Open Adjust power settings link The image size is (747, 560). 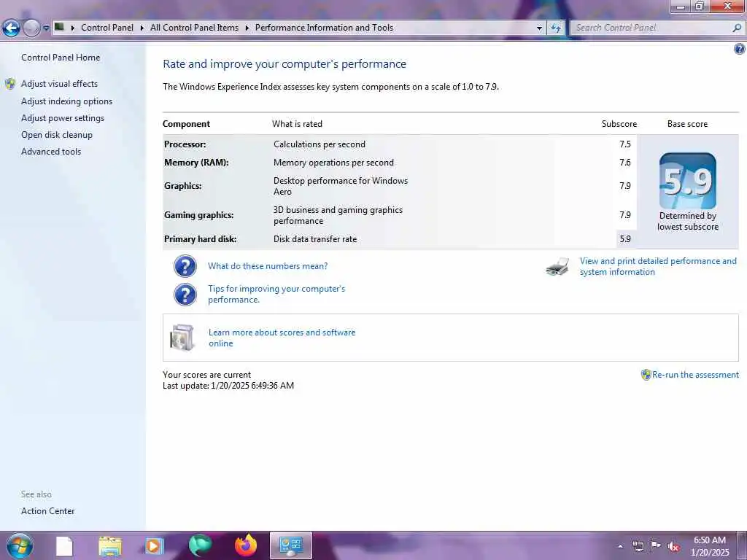[63, 117]
